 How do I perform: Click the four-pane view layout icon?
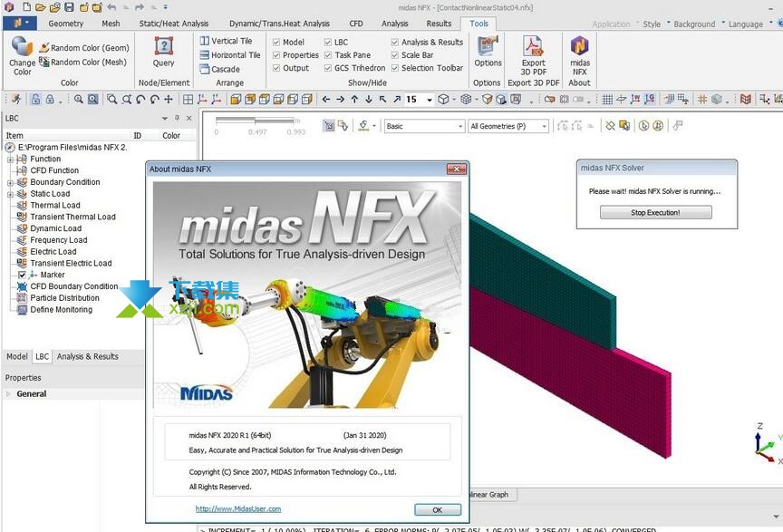tap(188, 100)
